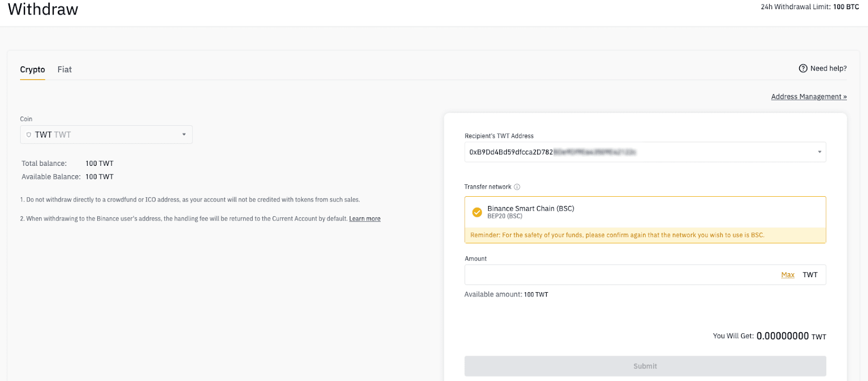Click the Need help? text link

[828, 68]
